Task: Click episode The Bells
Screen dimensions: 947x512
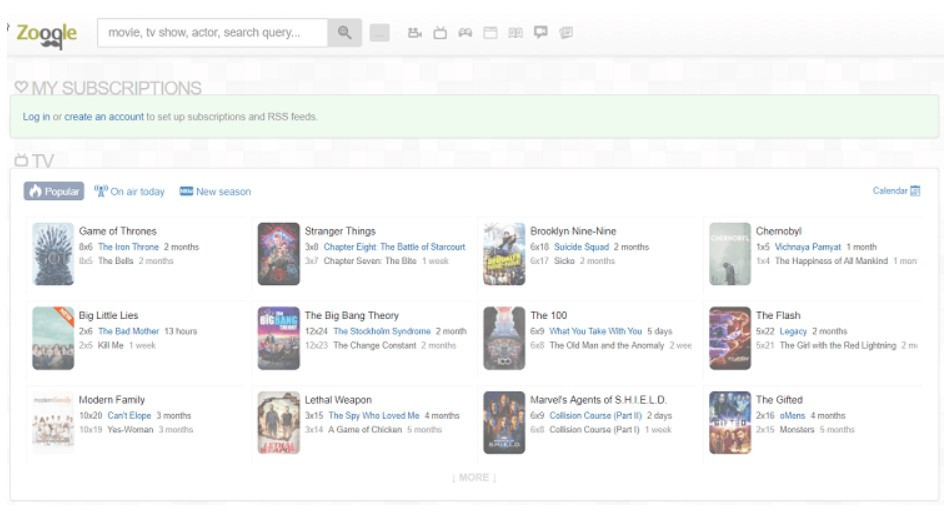Action: coord(115,261)
